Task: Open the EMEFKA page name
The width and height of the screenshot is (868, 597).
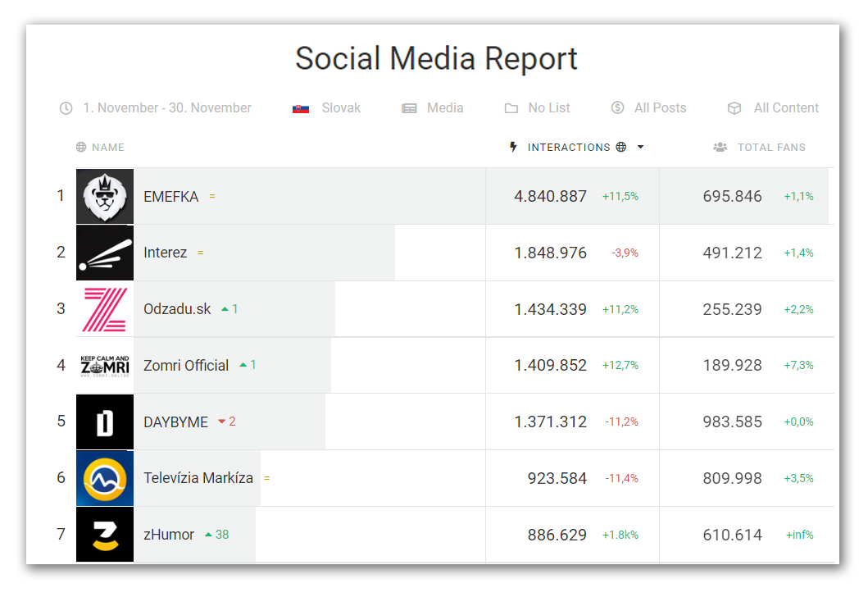Action: coord(170,197)
